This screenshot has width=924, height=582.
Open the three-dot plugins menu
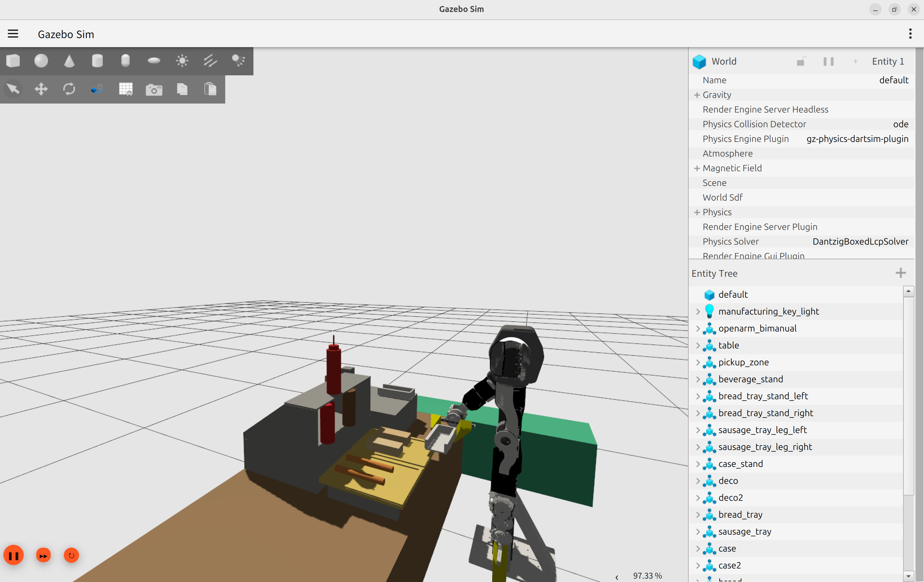pos(910,34)
